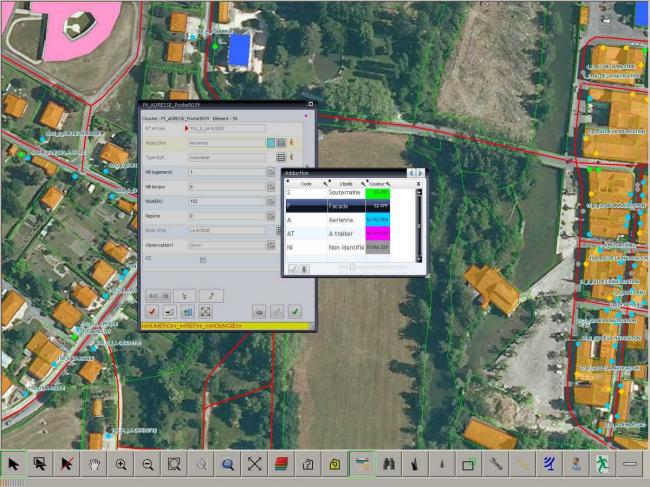Open the wrench settings tool
This screenshot has height=487, width=650.
495,464
